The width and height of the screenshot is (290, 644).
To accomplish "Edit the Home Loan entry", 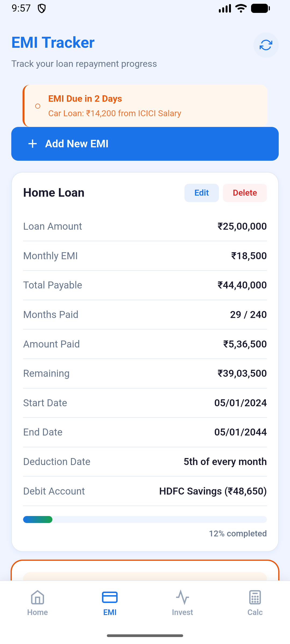I will [x=202, y=193].
